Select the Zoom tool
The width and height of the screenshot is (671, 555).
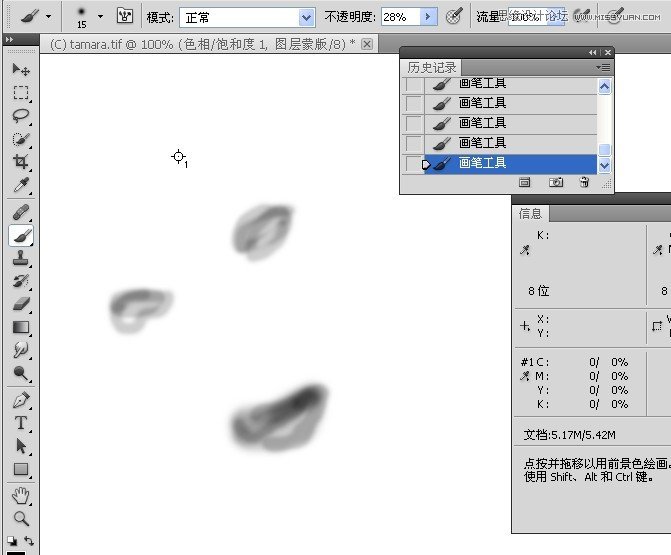click(21, 519)
